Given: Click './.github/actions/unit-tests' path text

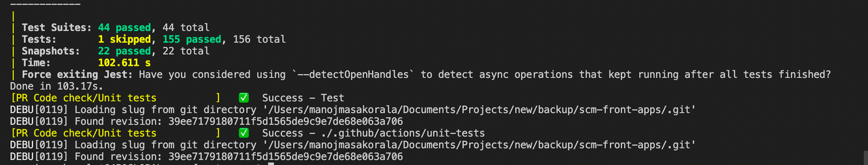Looking at the screenshot, I should [x=403, y=133].
